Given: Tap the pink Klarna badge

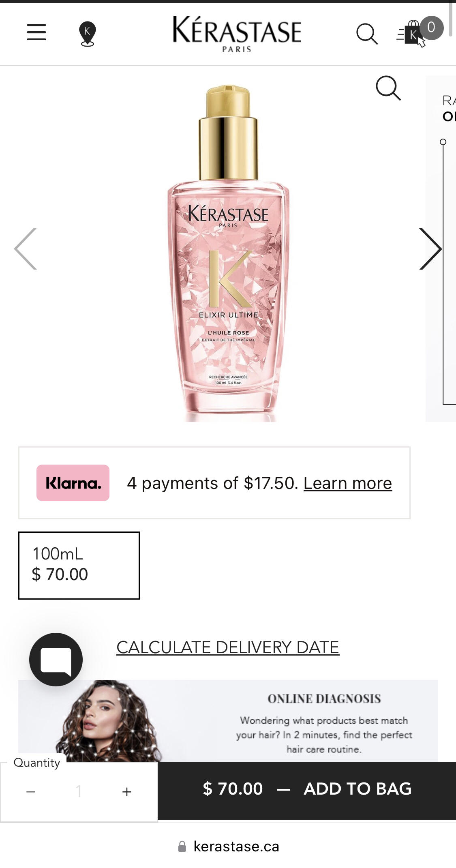Looking at the screenshot, I should [73, 483].
